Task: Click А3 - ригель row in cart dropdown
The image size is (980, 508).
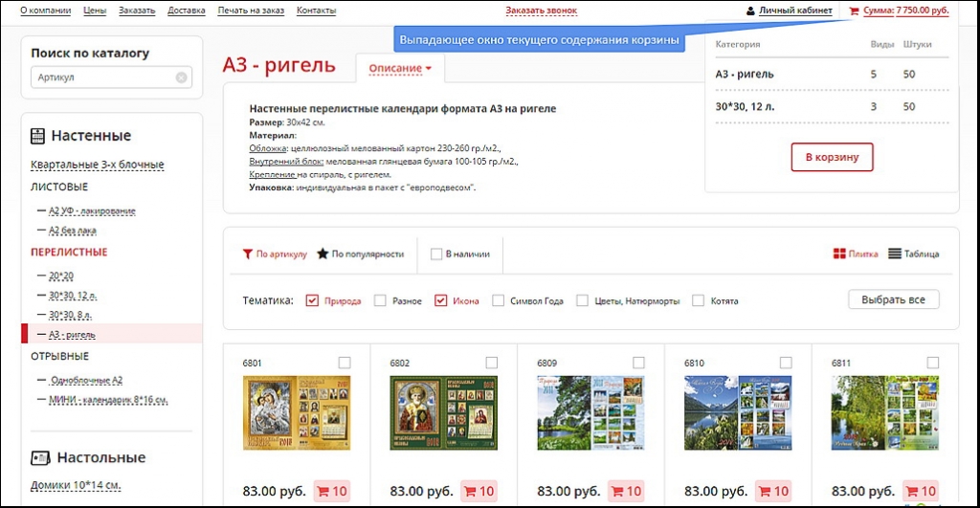Action: coord(832,75)
